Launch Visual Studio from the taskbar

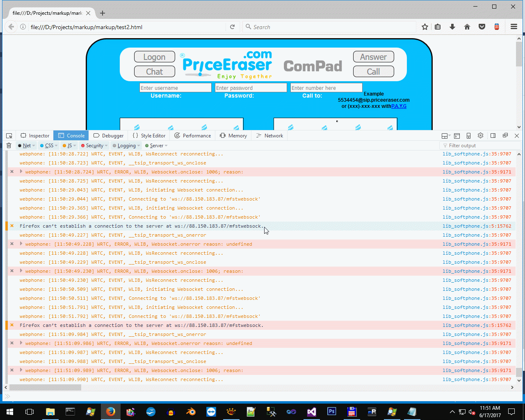click(x=312, y=411)
